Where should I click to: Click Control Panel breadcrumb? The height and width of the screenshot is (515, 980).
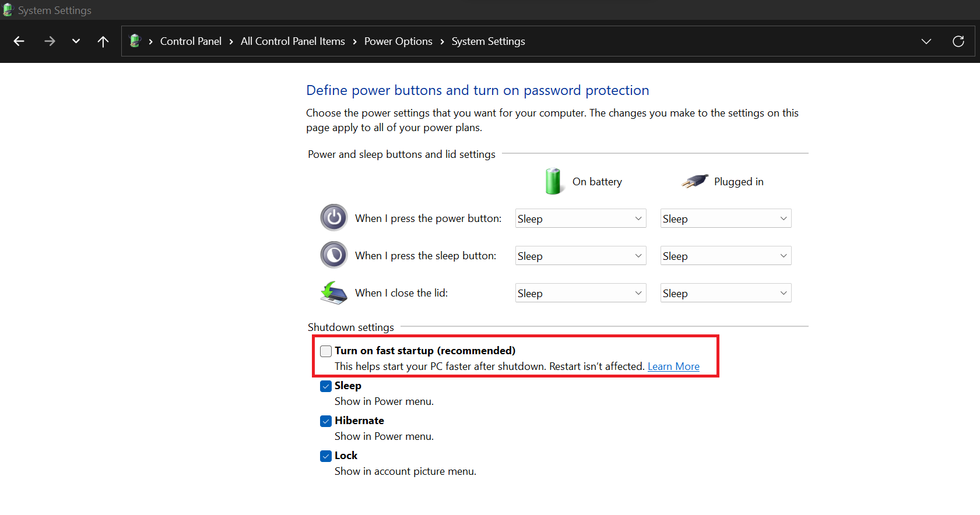pyautogui.click(x=191, y=41)
